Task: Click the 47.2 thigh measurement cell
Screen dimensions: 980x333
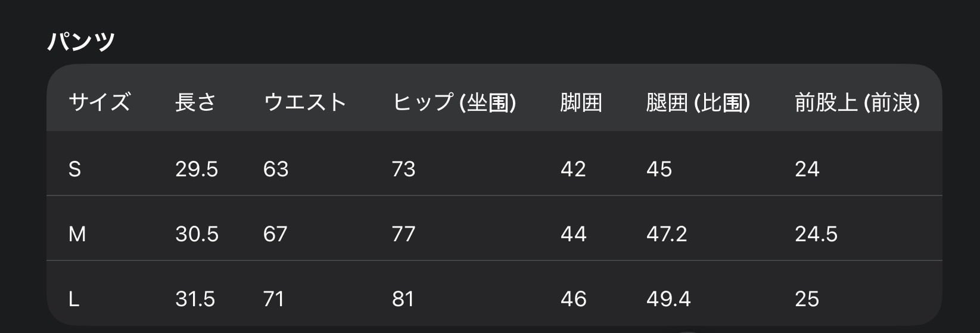Action: [667, 234]
